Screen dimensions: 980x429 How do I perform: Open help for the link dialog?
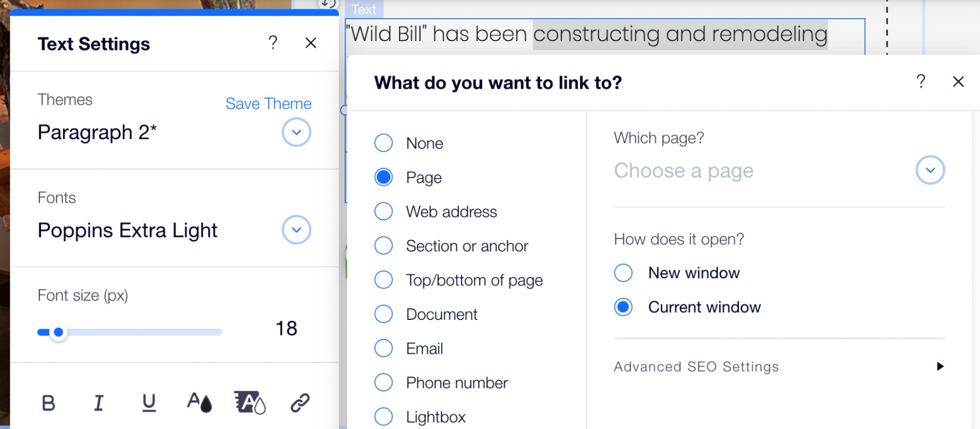[x=921, y=82]
